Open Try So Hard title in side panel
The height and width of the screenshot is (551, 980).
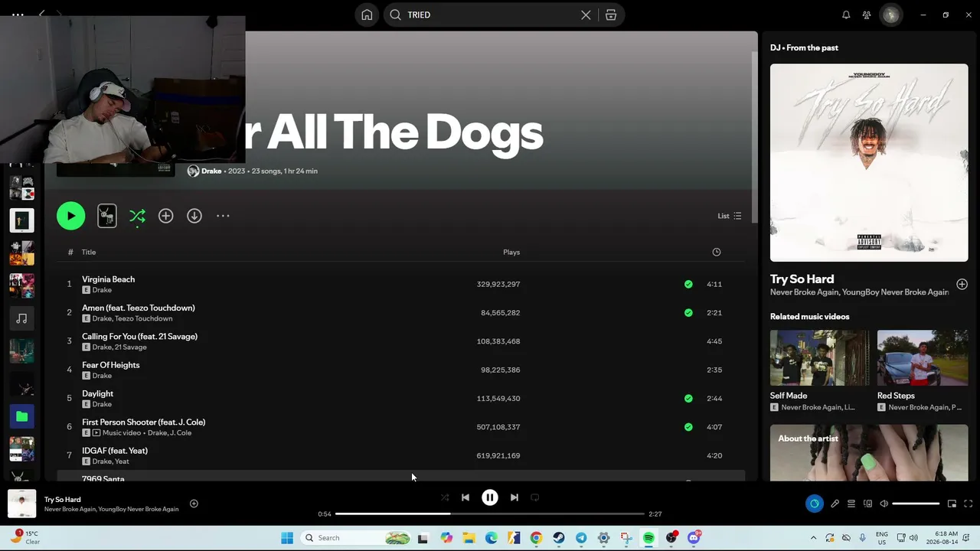point(802,279)
